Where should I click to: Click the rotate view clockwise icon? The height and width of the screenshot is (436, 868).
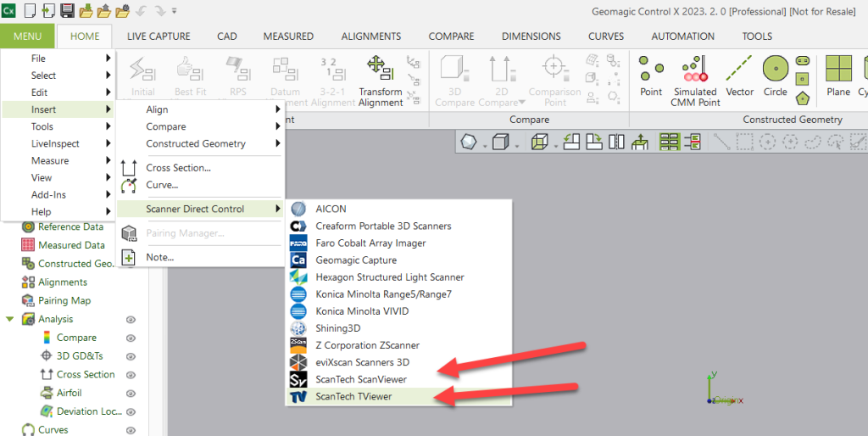click(x=594, y=143)
